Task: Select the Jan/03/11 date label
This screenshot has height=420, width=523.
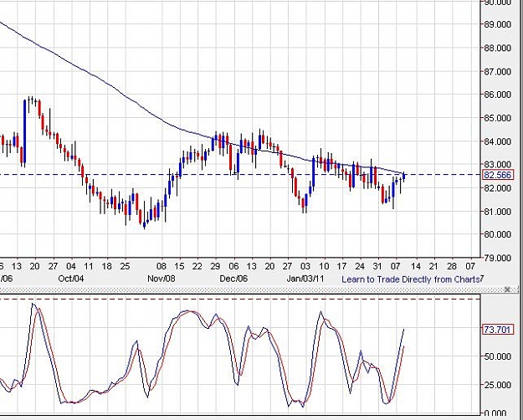Action: [305, 279]
